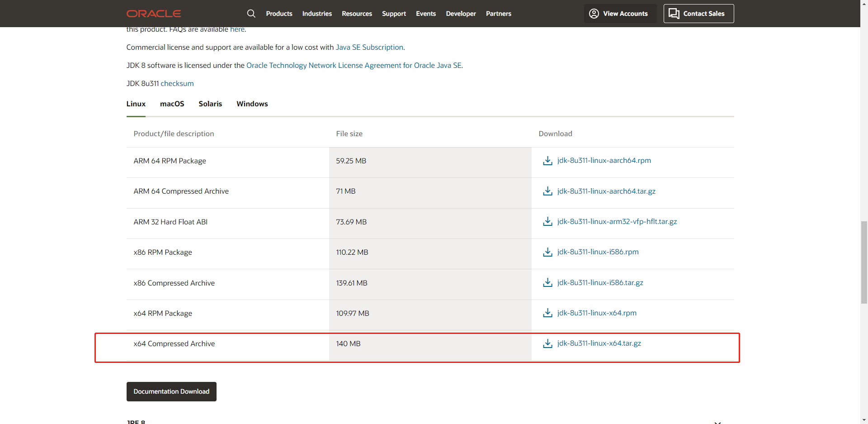Click the 'ARM 64 Compressed Archive' description

click(x=181, y=191)
